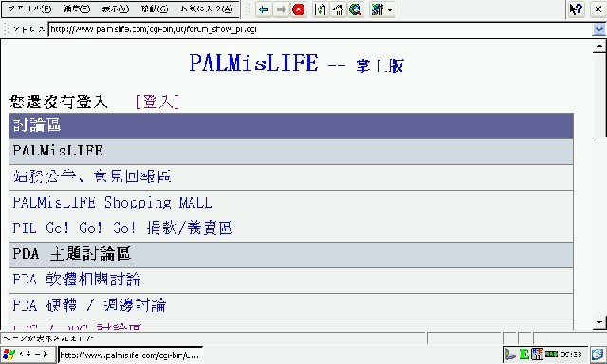Viewport: 607px width, 364px height.
Task: Click the taskbar clock
Action: (x=571, y=354)
